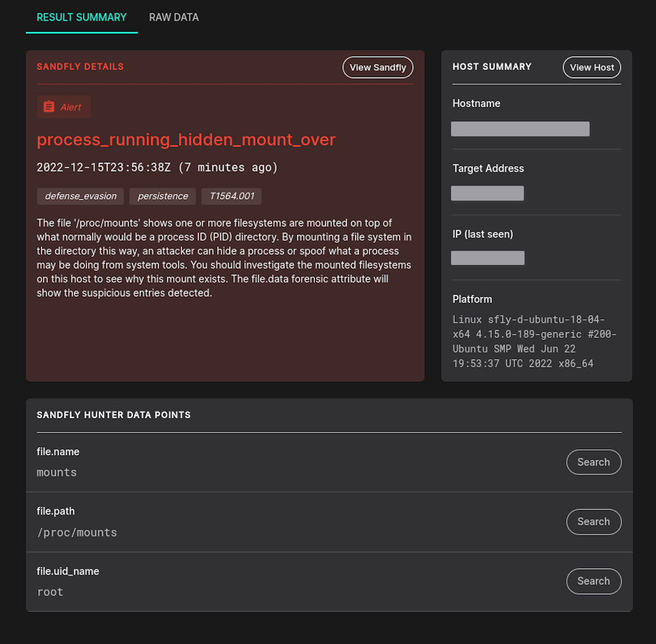Search for the file.name value 'mounts'
Viewport: 656px width, 644px height.
point(594,462)
